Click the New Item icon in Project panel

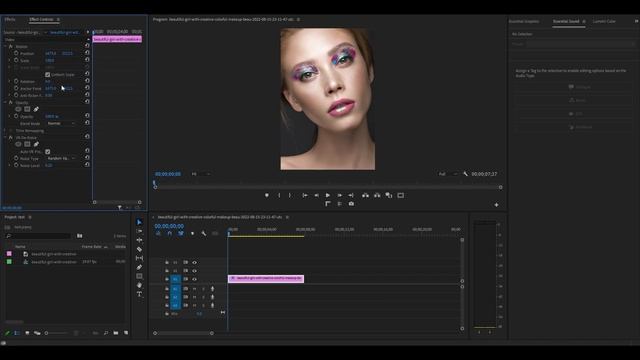126,333
